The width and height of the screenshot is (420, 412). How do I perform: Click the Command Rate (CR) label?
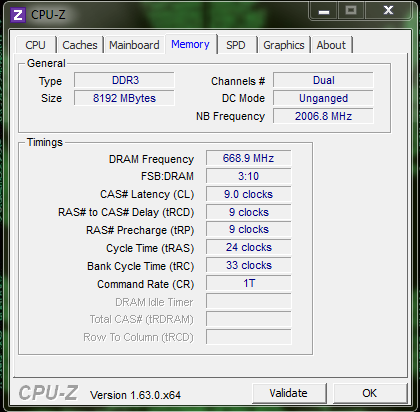pos(146,284)
